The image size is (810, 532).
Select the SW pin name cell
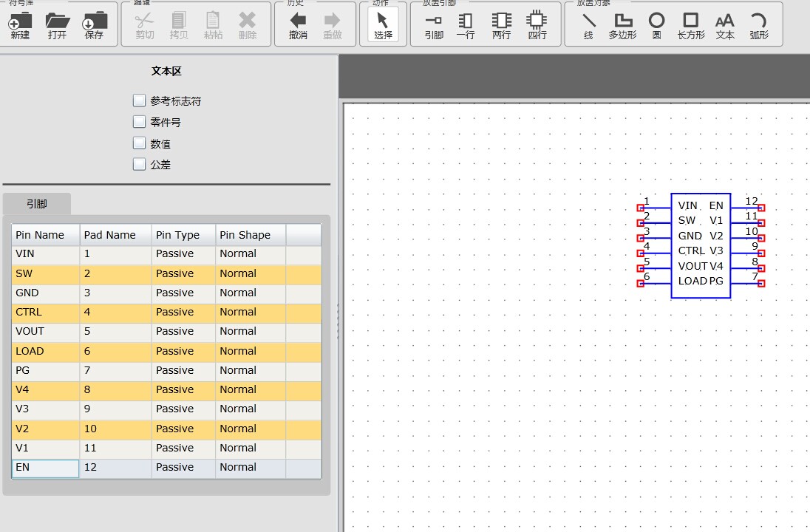click(x=46, y=273)
